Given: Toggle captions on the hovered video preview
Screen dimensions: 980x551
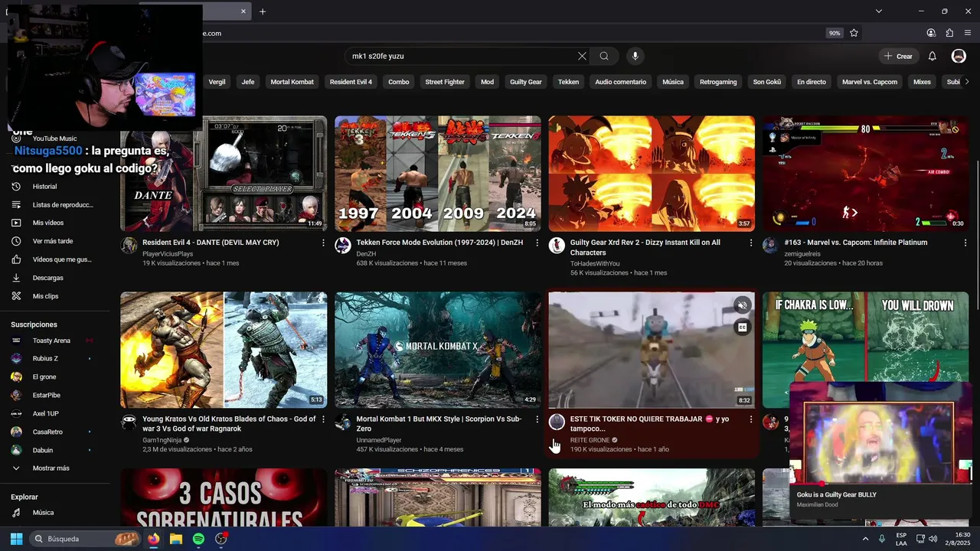Looking at the screenshot, I should (x=742, y=328).
